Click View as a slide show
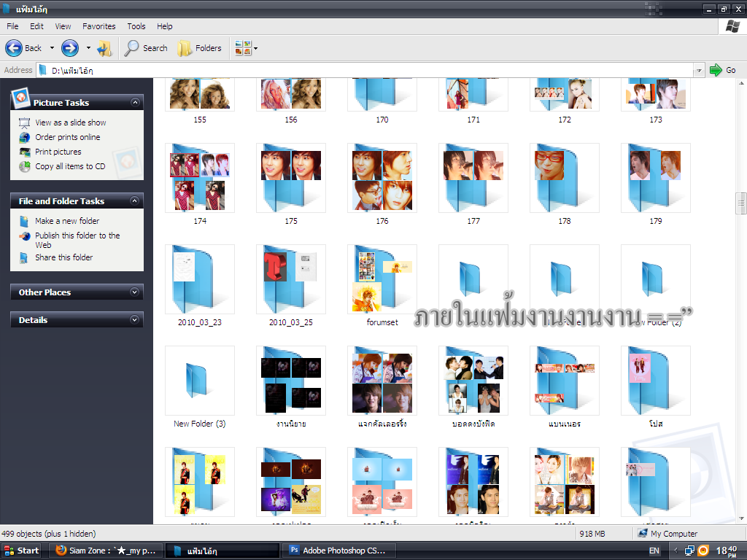The width and height of the screenshot is (747, 560). [71, 122]
